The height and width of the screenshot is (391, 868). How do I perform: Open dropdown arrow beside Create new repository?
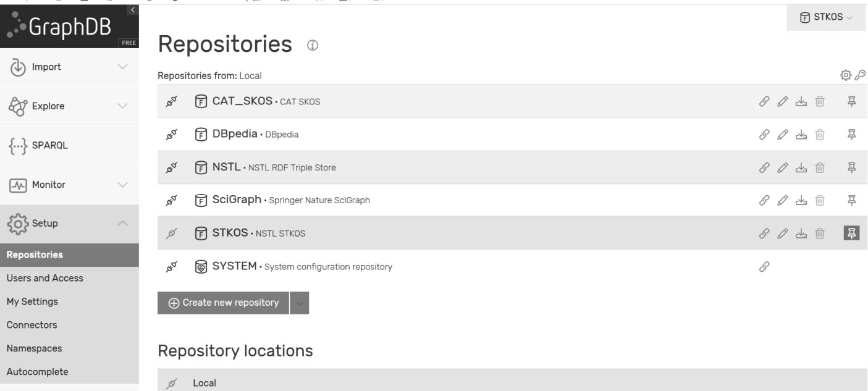point(300,303)
